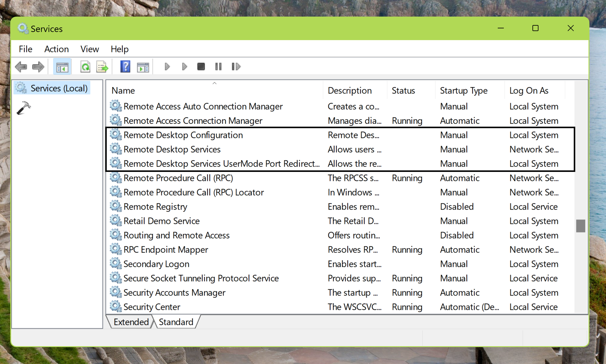Click the Forward navigation arrow
Screen dimensions: 606x364
[x=38, y=67]
